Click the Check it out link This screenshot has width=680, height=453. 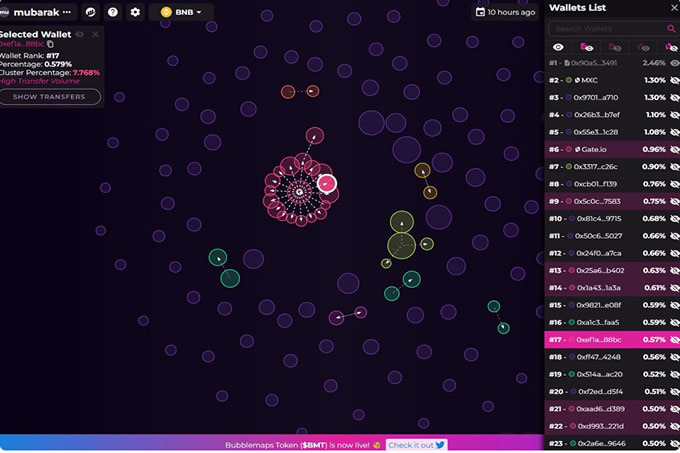[x=415, y=445]
